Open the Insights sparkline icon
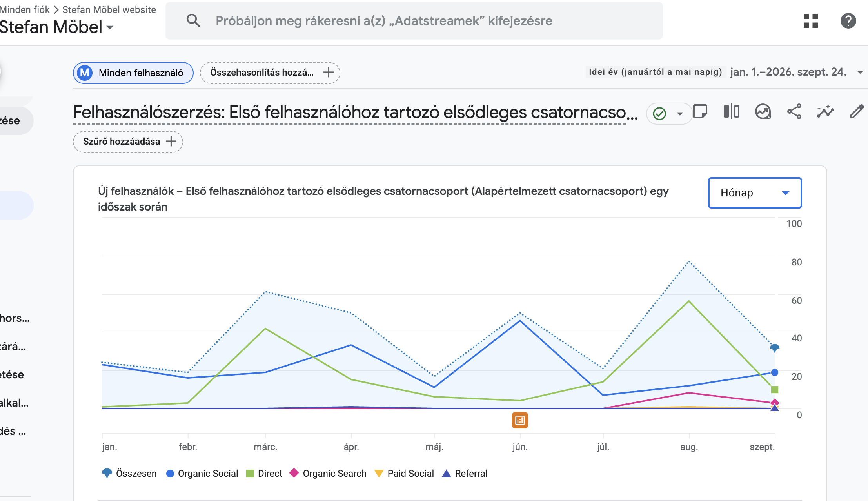The height and width of the screenshot is (501, 868). tap(825, 112)
